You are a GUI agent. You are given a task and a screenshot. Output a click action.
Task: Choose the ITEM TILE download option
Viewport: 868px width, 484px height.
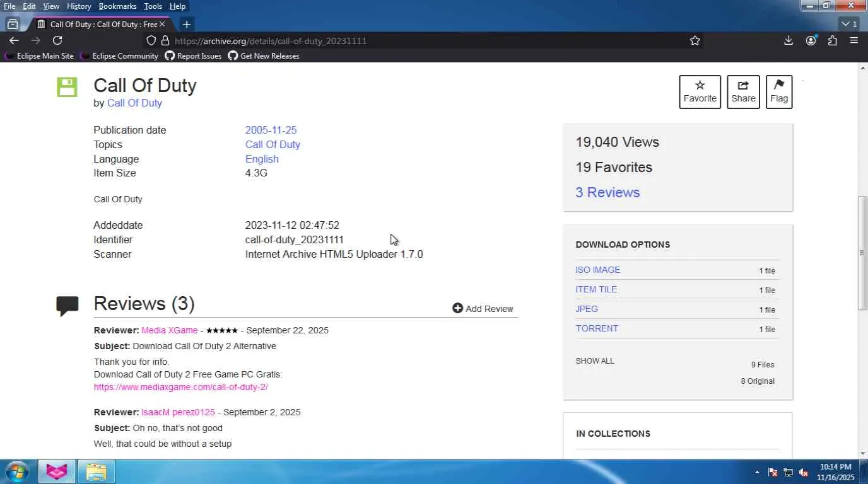pyautogui.click(x=596, y=289)
